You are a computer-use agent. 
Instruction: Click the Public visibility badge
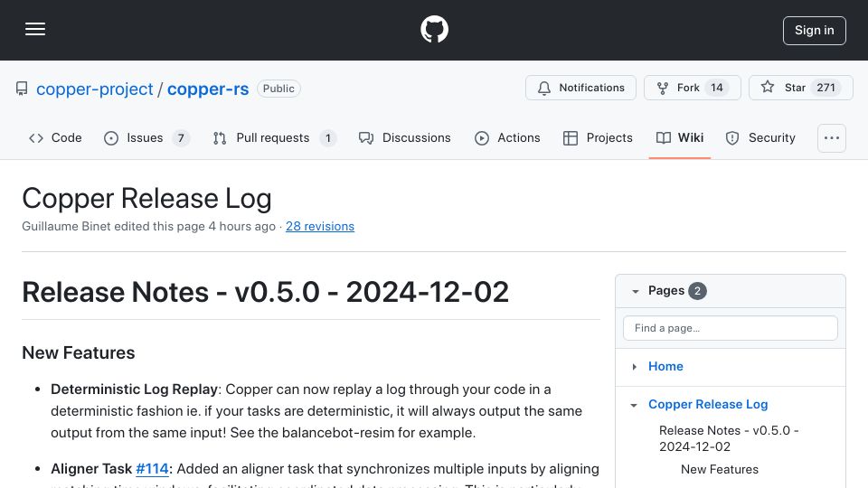coord(278,89)
